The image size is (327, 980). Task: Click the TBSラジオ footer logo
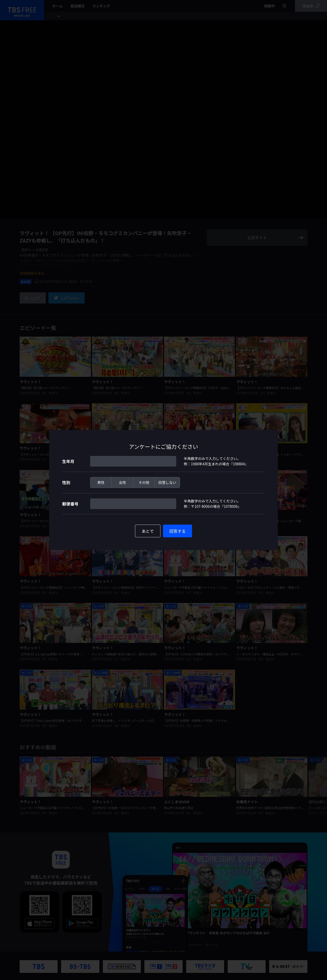205,966
